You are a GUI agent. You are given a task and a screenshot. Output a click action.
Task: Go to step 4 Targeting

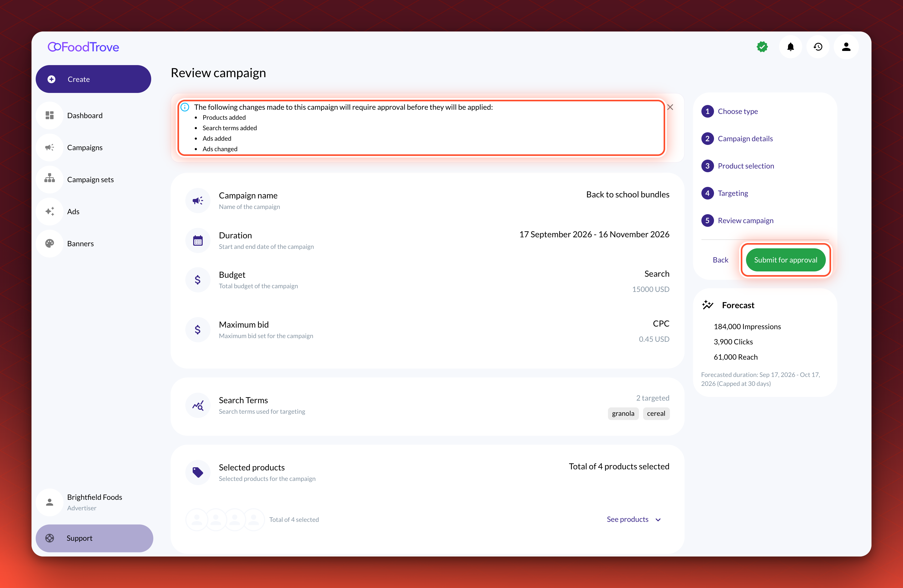point(725,193)
